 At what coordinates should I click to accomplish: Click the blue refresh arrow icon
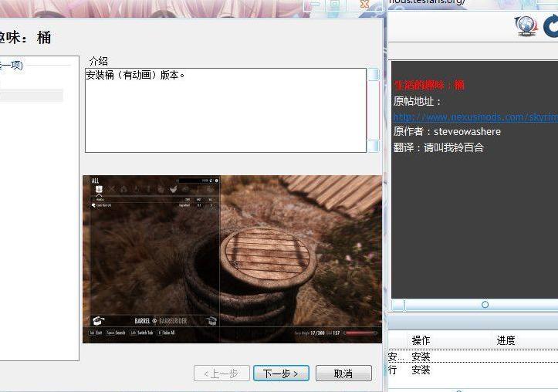(x=551, y=26)
